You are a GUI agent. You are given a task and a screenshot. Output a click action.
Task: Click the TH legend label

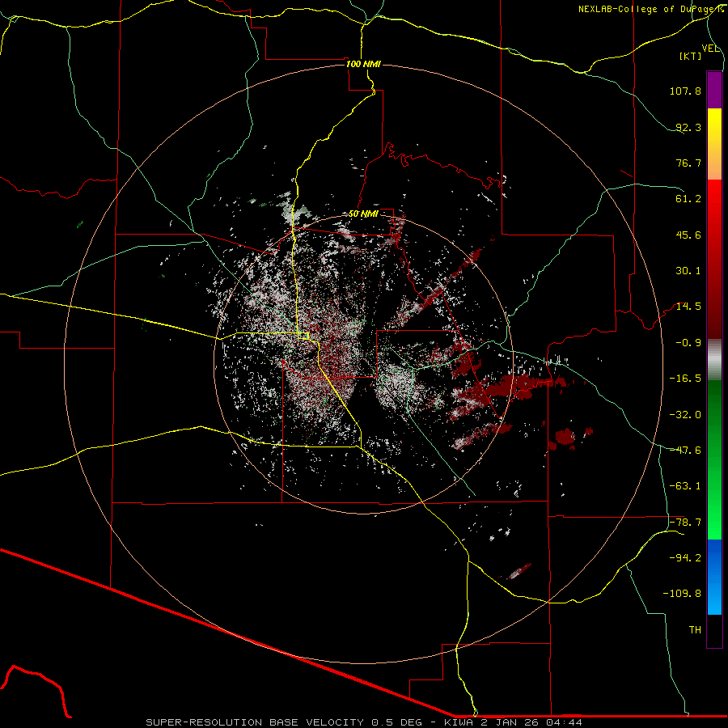click(x=695, y=630)
